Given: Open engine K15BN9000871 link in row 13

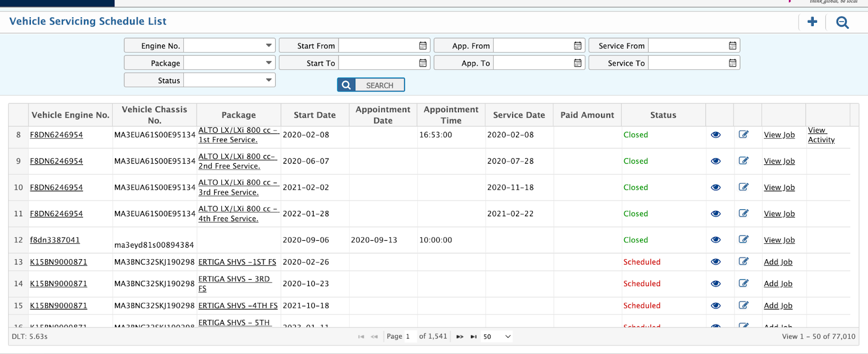Looking at the screenshot, I should (59, 262).
